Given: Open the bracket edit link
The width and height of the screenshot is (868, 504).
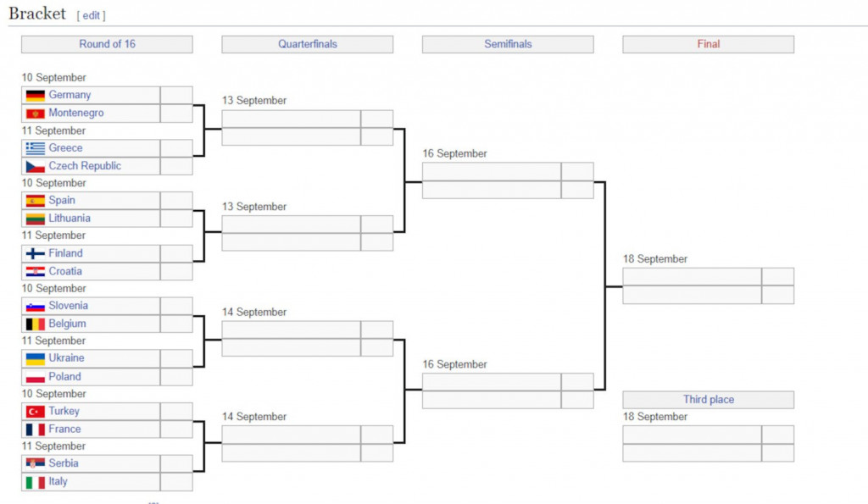Looking at the screenshot, I should (x=92, y=15).
